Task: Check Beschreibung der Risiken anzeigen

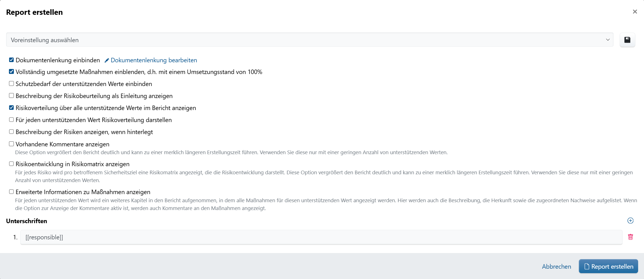Action: [x=11, y=132]
